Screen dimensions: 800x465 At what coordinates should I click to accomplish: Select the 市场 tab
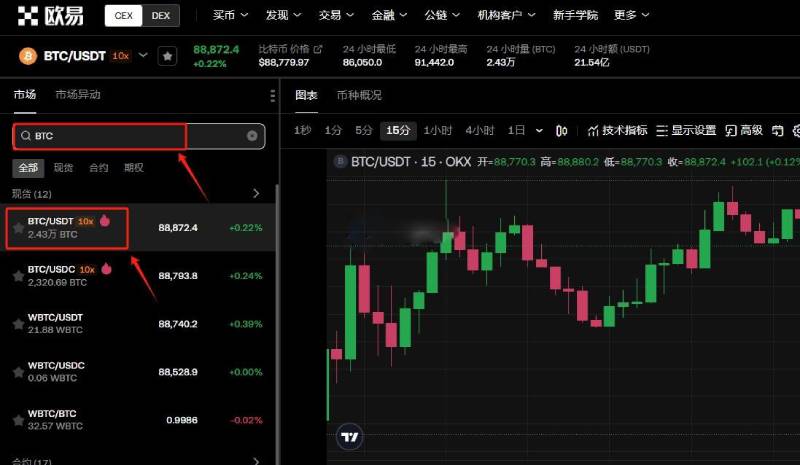[24, 94]
